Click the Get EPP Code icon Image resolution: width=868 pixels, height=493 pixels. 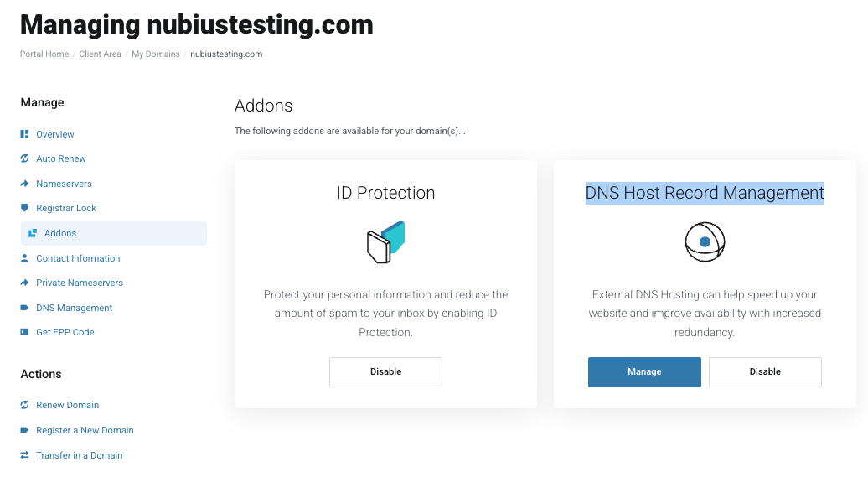(x=25, y=332)
